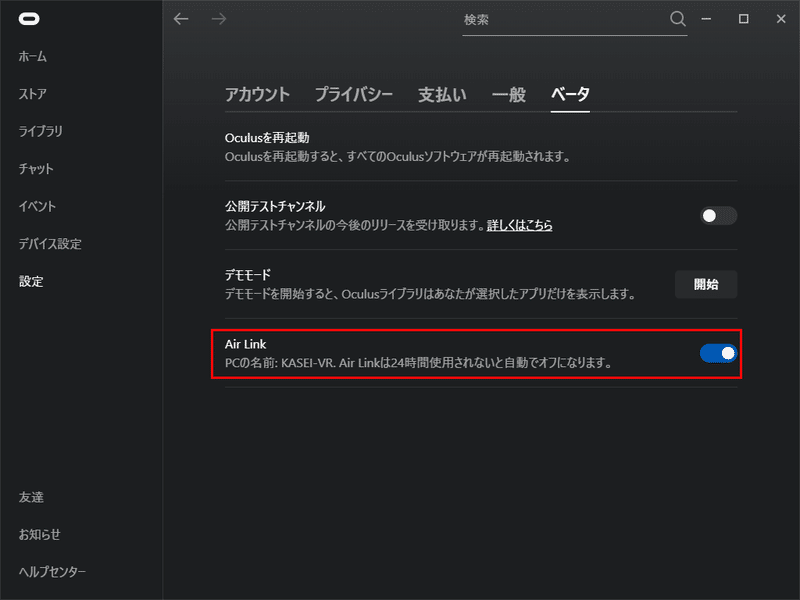Switch to the アカウント tab
Image resolution: width=800 pixels, height=600 pixels.
[x=257, y=94]
